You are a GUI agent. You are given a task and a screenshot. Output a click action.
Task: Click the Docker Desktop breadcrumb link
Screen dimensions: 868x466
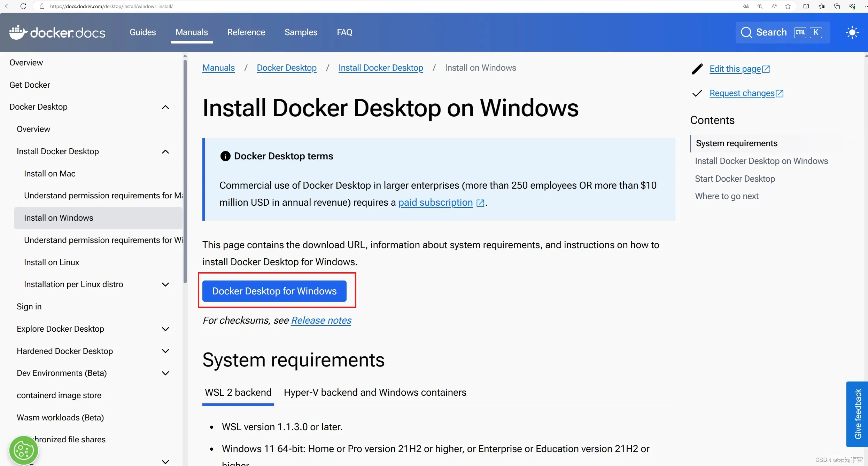(287, 68)
